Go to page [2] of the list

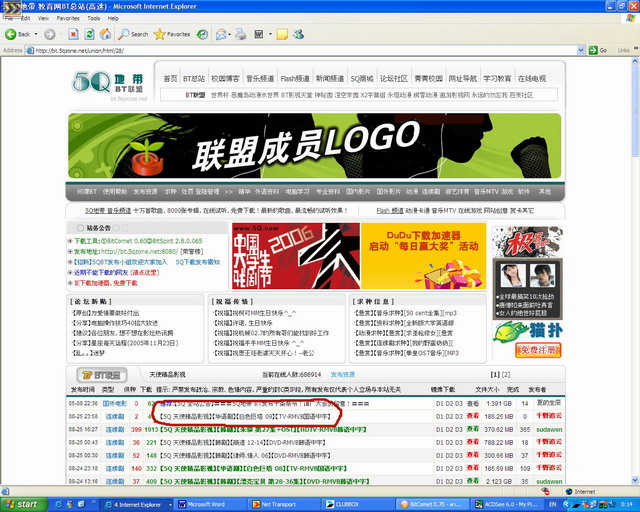click(506, 374)
